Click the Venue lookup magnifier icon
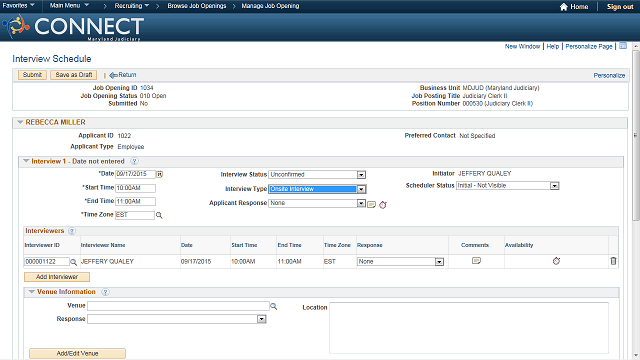Viewport: 640px width, 360px height. [273, 306]
